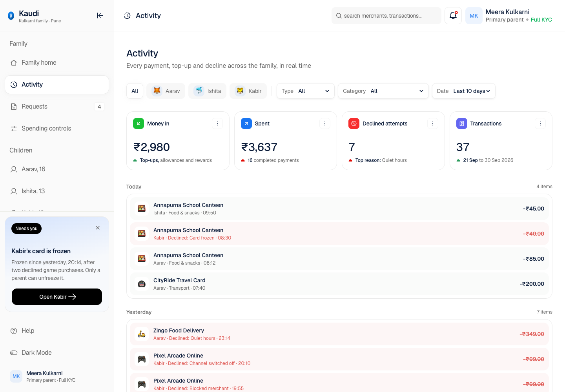The height and width of the screenshot is (392, 565).
Task: Open Requests in the sidebar
Action: [57, 107]
